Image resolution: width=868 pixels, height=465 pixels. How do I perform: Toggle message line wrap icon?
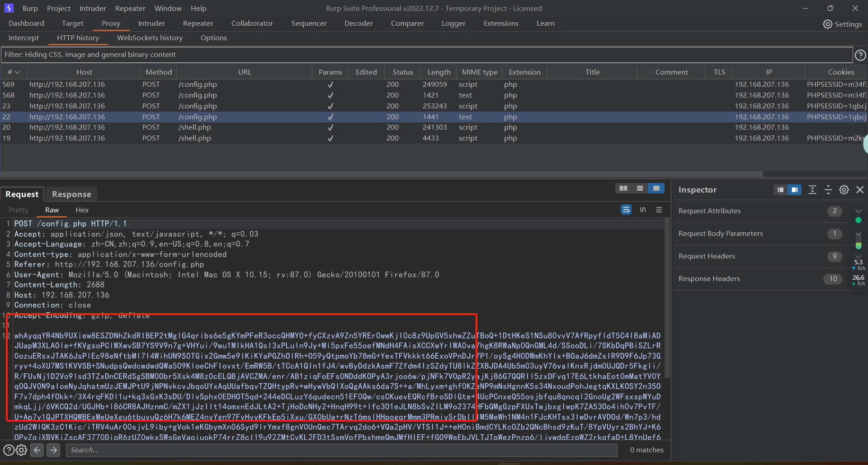pos(626,210)
